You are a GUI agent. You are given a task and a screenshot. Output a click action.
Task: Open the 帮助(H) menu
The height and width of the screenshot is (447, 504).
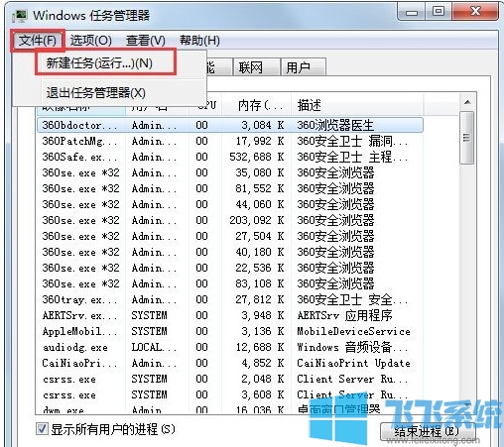tap(199, 41)
